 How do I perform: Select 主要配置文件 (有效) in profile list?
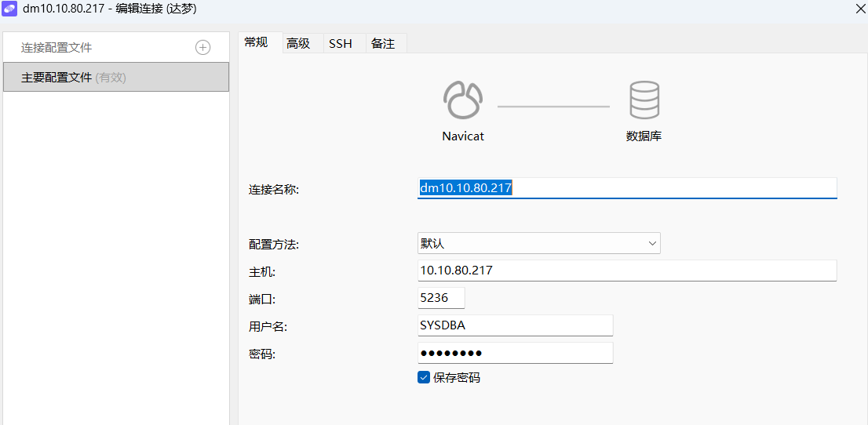pos(116,77)
